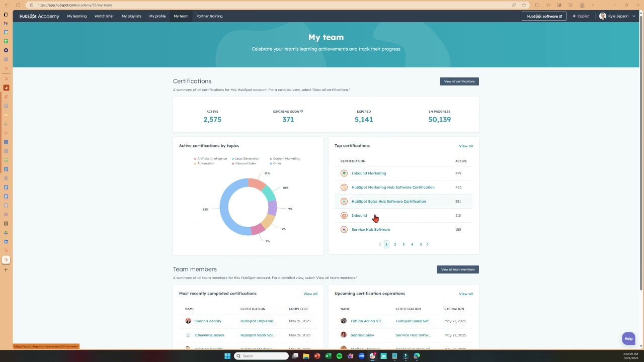
Task: Open the Inbound Marketing certification link
Action: tap(369, 173)
